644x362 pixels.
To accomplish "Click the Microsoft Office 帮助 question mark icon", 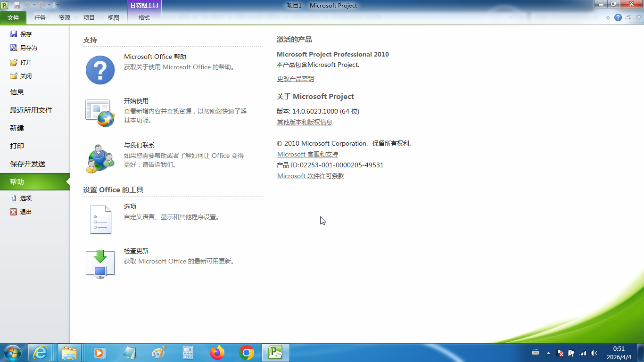I will tap(100, 70).
